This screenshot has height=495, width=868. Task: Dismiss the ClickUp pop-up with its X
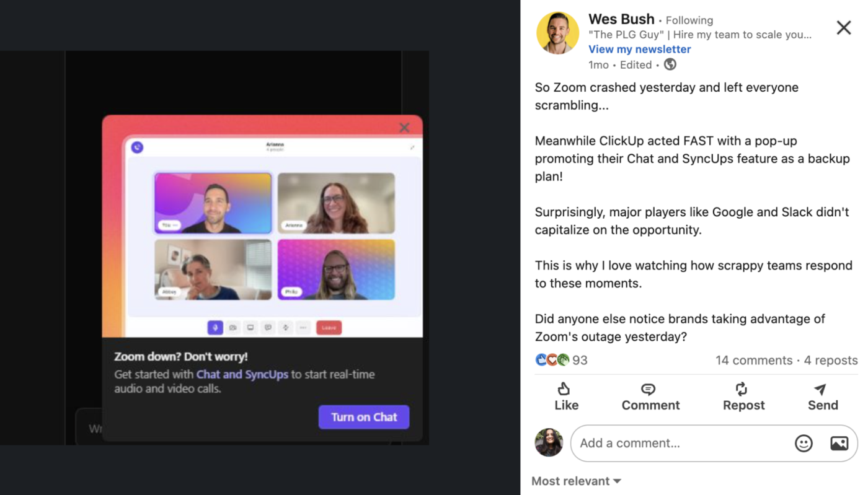[404, 128]
